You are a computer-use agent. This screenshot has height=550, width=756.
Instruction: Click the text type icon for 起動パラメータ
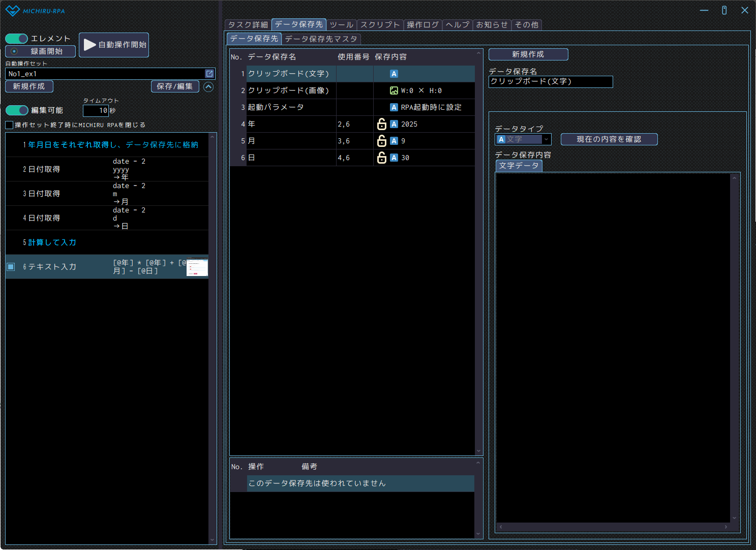coord(394,107)
